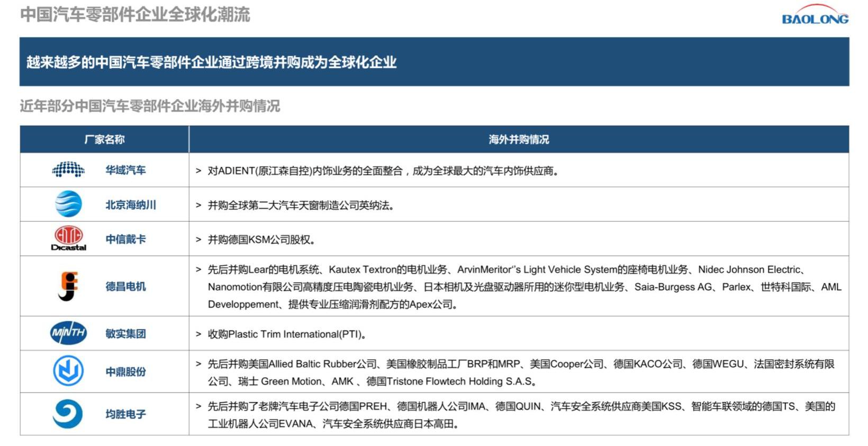The width and height of the screenshot is (868, 446).
Task: Click the 北京海纳川 blue globe logo
Action: (x=68, y=204)
